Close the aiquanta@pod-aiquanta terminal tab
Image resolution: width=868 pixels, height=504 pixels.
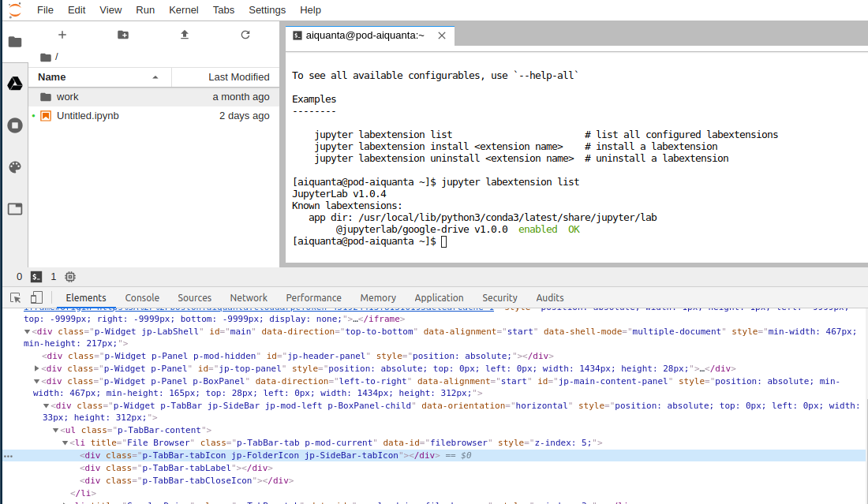coord(442,35)
